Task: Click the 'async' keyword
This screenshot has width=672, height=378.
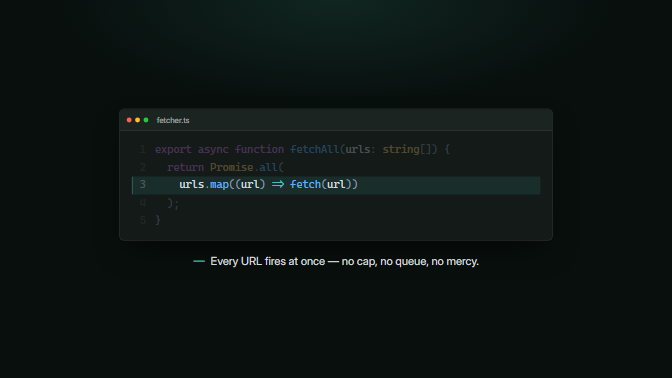Action: pos(213,149)
